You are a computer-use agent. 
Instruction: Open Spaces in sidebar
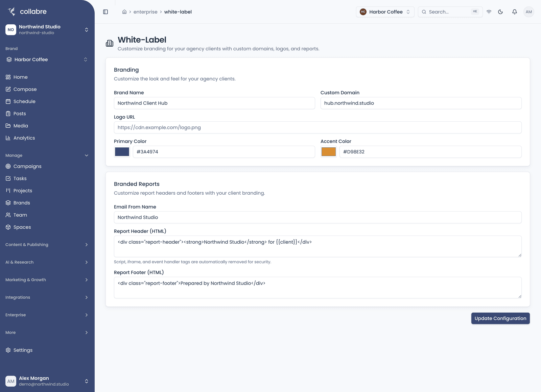click(47, 227)
